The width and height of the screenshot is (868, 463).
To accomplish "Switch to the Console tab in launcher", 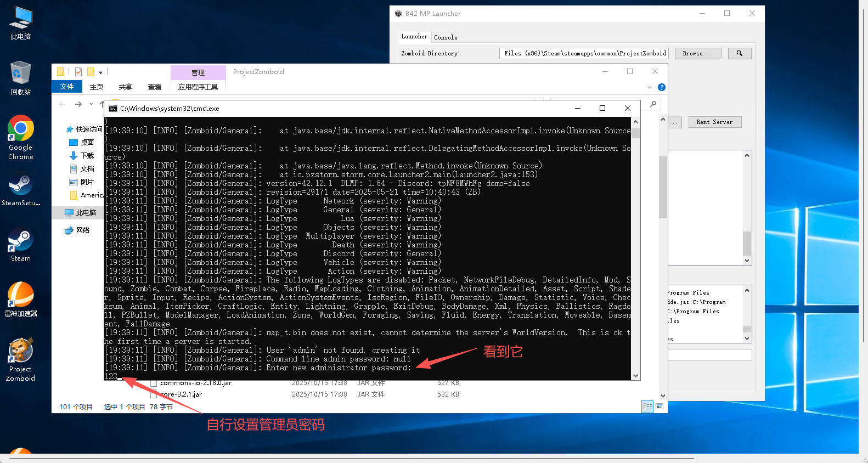I will pos(445,37).
